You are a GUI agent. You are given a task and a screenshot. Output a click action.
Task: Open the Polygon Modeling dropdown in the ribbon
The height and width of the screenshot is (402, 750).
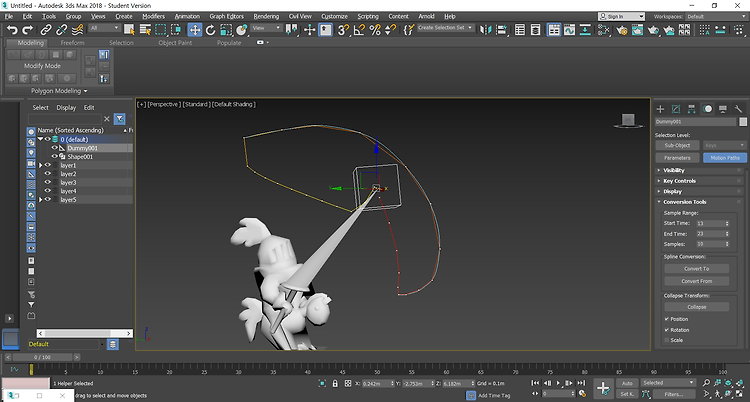pos(59,91)
